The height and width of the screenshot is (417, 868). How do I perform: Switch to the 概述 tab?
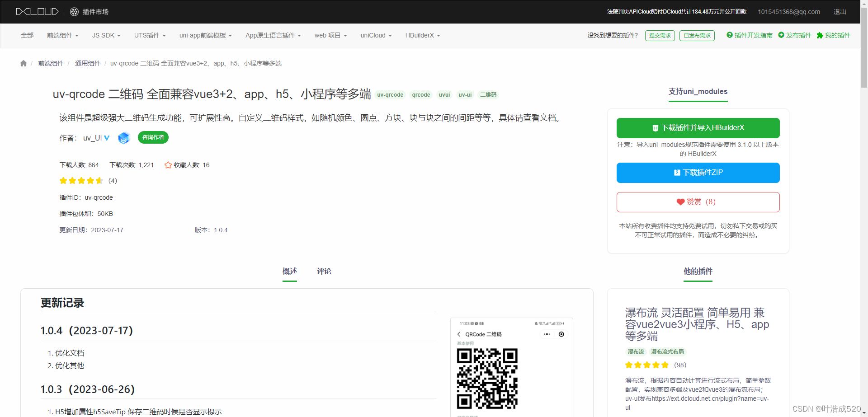tap(290, 271)
